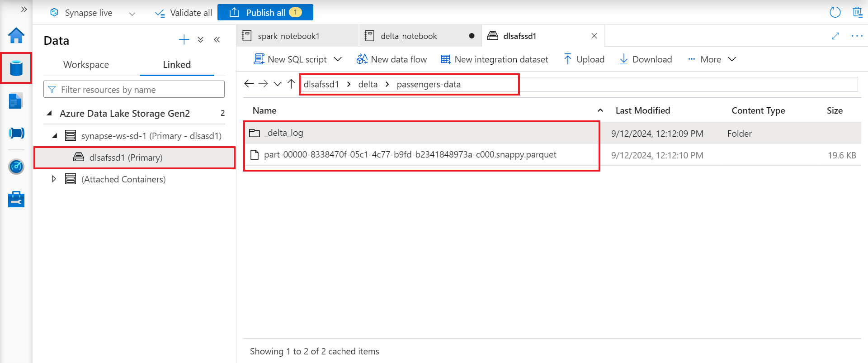The image size is (868, 363).
Task: Collapse synapse-ws-sd-1 tree node
Action: pyautogui.click(x=55, y=135)
